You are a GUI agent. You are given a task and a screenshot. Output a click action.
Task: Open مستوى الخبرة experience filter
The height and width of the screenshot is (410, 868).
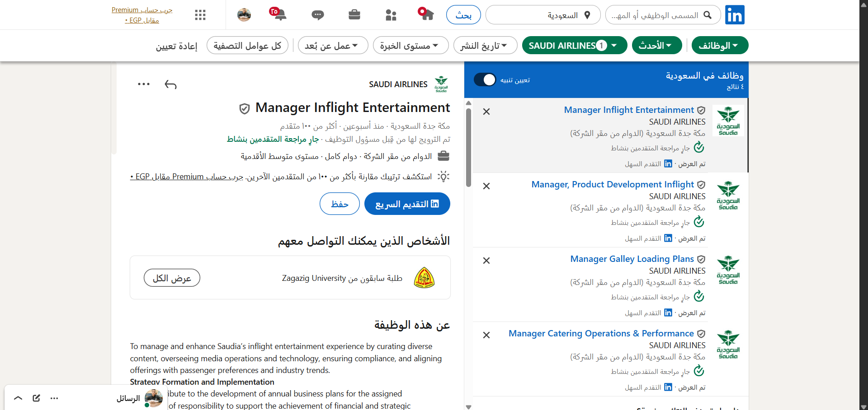410,46
